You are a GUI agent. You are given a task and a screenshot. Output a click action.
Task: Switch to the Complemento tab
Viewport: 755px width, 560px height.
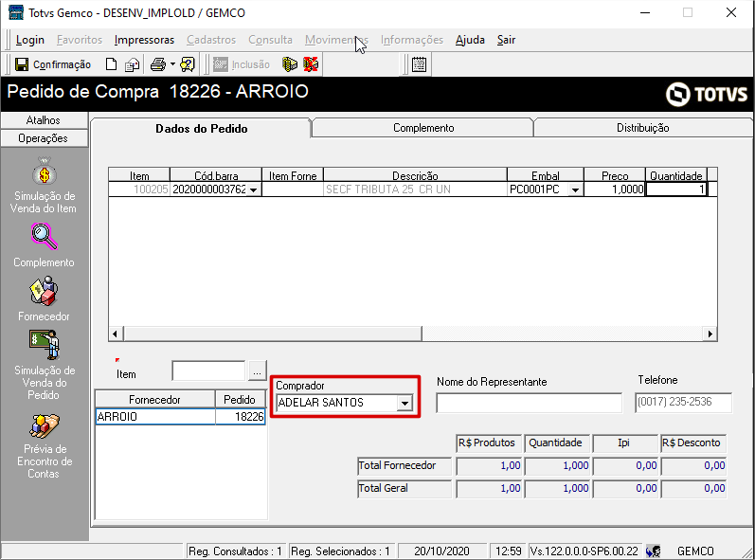pyautogui.click(x=423, y=128)
